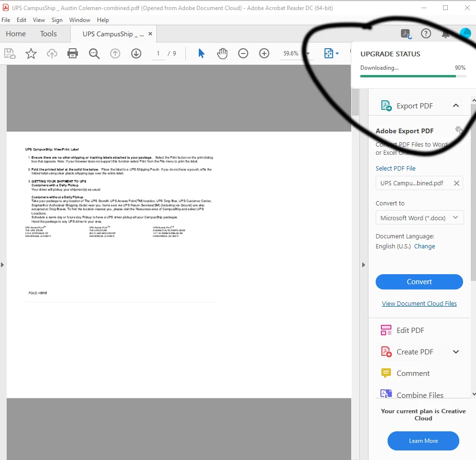Image resolution: width=476 pixels, height=460 pixels.
Task: Select the Selection arrow tool
Action: tap(201, 53)
